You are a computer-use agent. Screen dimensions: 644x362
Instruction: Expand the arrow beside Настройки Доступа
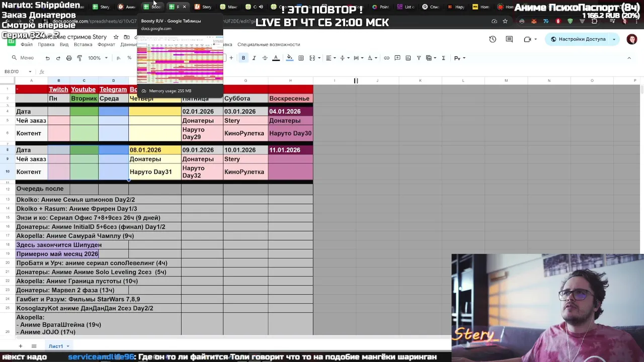614,39
